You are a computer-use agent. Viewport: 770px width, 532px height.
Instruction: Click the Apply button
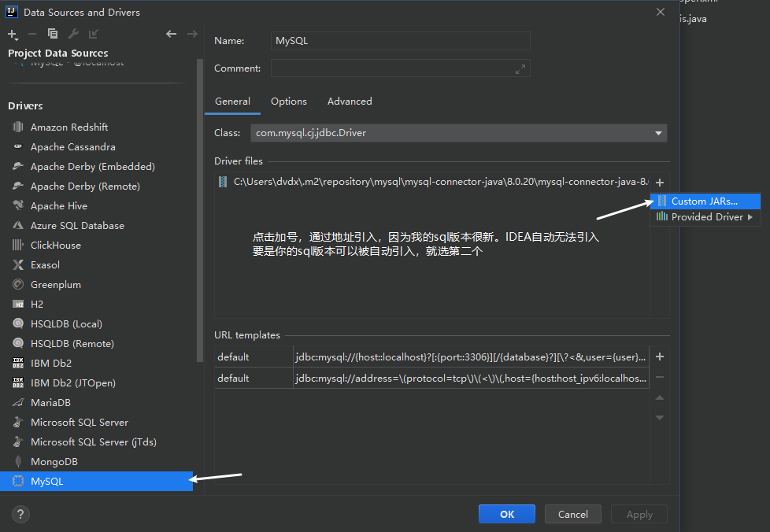[639, 514]
